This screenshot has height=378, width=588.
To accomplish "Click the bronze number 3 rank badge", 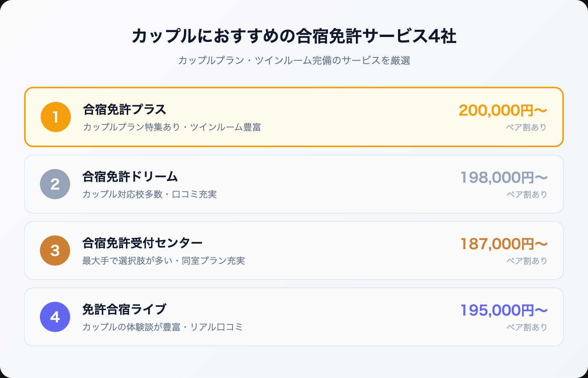I will point(55,250).
